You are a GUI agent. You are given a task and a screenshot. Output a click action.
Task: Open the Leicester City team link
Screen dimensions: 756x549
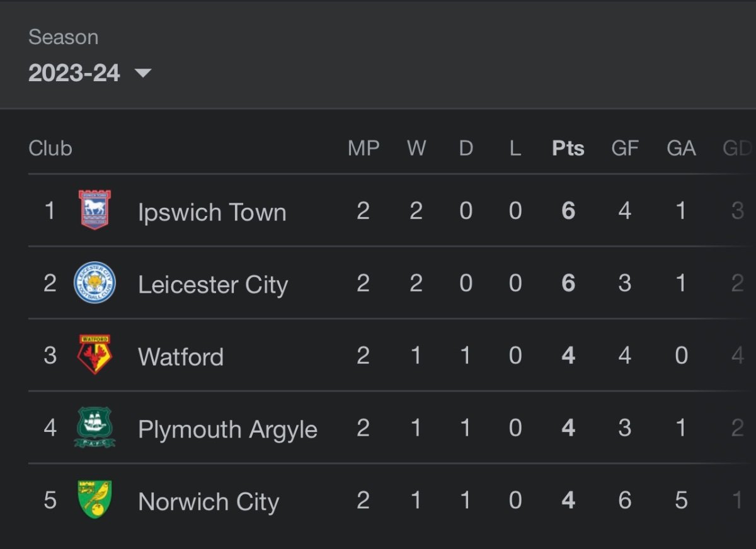213,285
